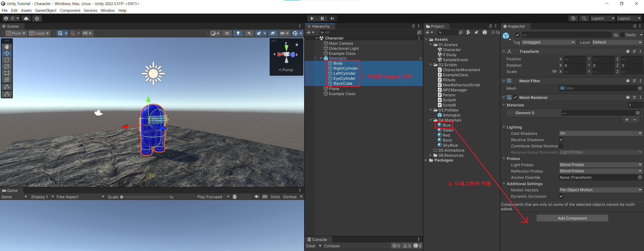644x251 pixels.
Task: Click the Console Clear button
Action: [x=311, y=246]
